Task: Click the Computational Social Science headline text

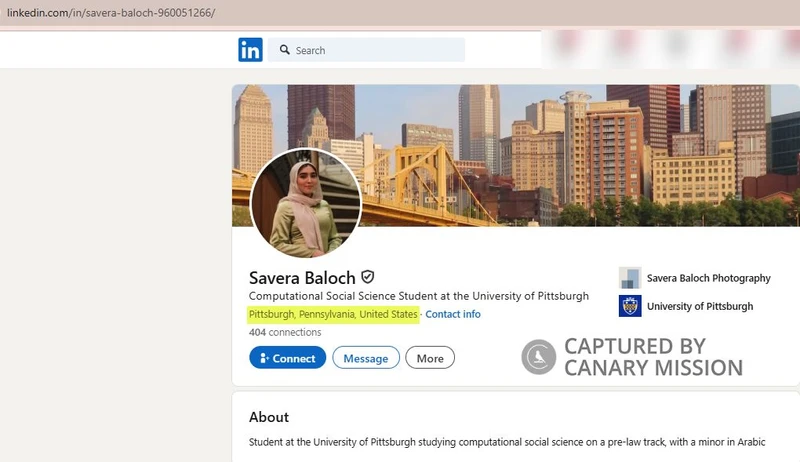Action: 419,296
